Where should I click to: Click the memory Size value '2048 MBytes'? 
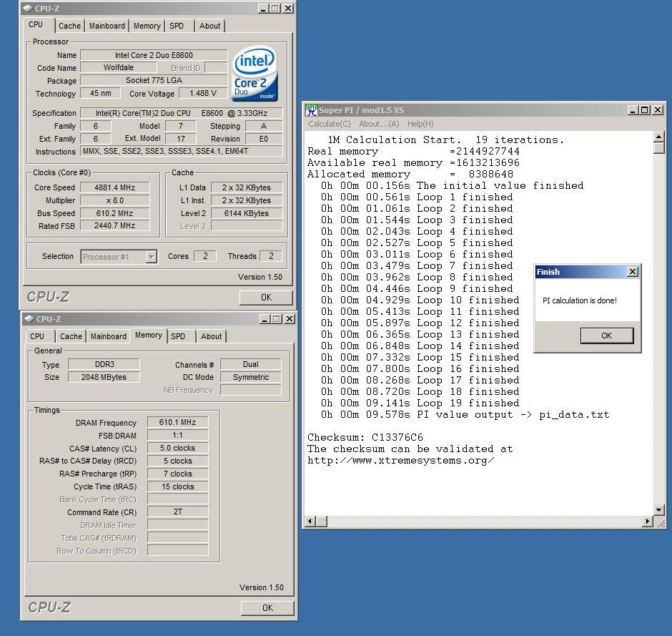[x=104, y=377]
